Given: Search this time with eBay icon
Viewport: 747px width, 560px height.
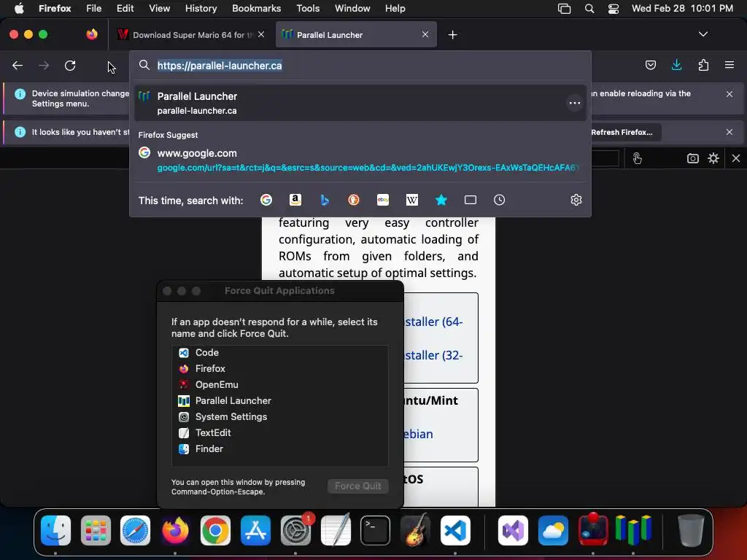Looking at the screenshot, I should (x=382, y=200).
